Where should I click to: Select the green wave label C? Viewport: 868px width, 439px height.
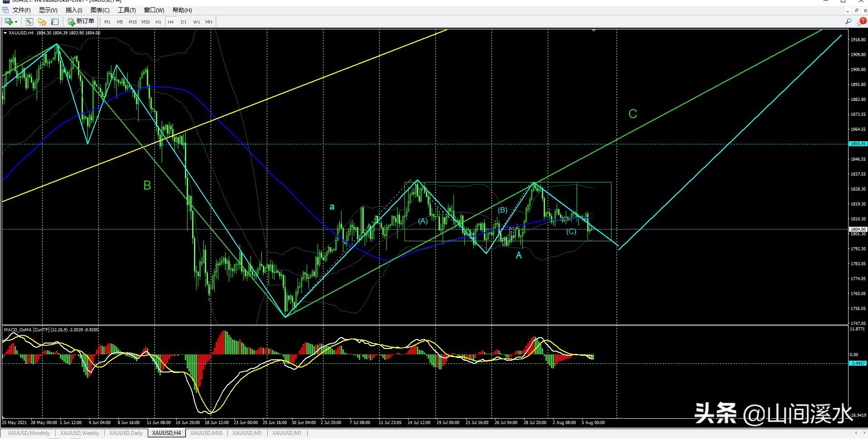pos(633,114)
